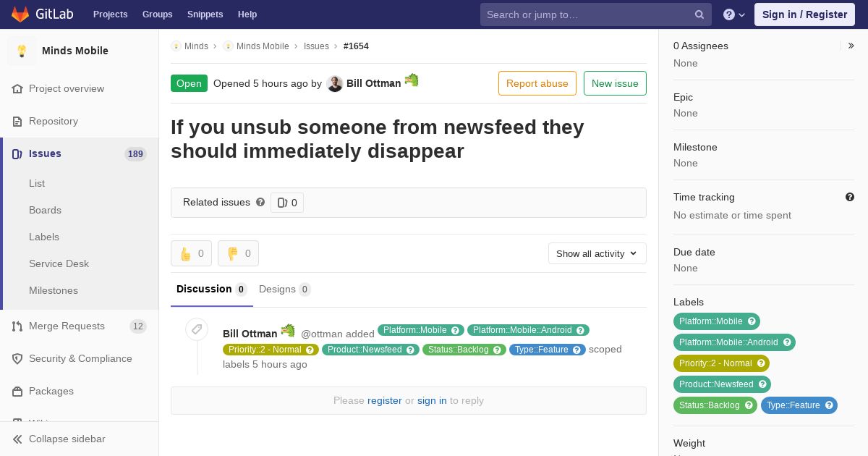The height and width of the screenshot is (456, 868).
Task: Open the Snippets menu item
Action: point(205,14)
